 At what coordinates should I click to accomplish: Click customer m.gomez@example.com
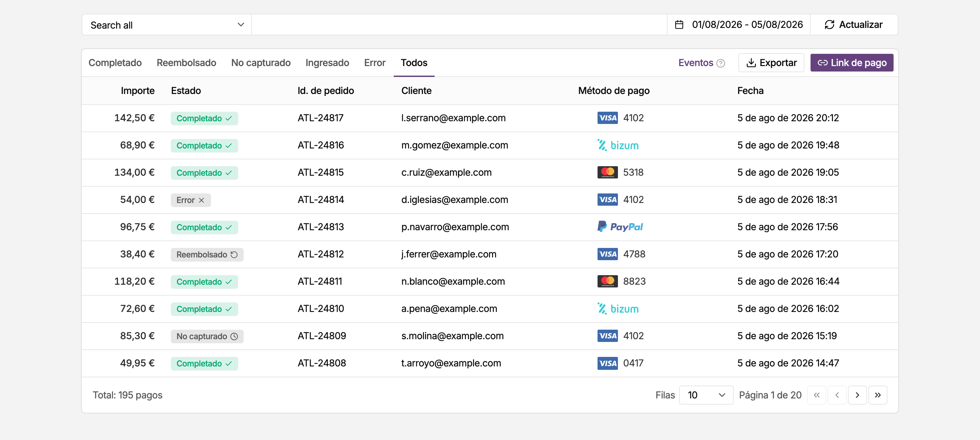point(455,145)
